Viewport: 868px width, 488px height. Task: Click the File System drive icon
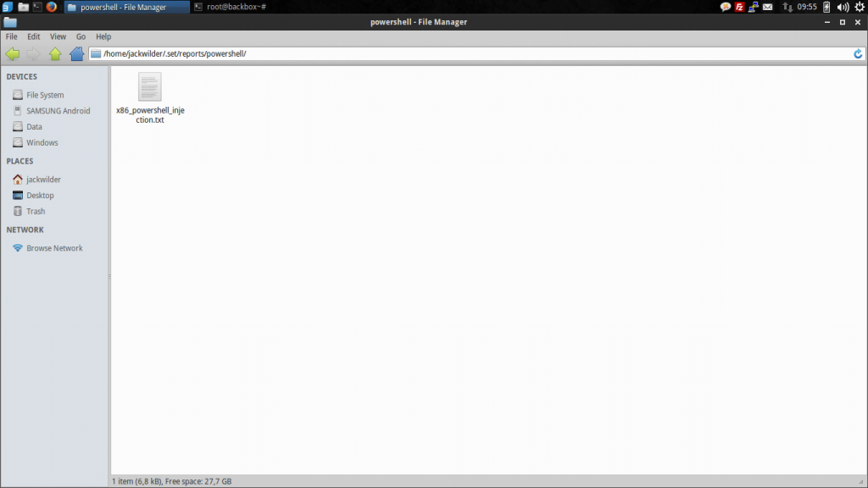pyautogui.click(x=18, y=95)
